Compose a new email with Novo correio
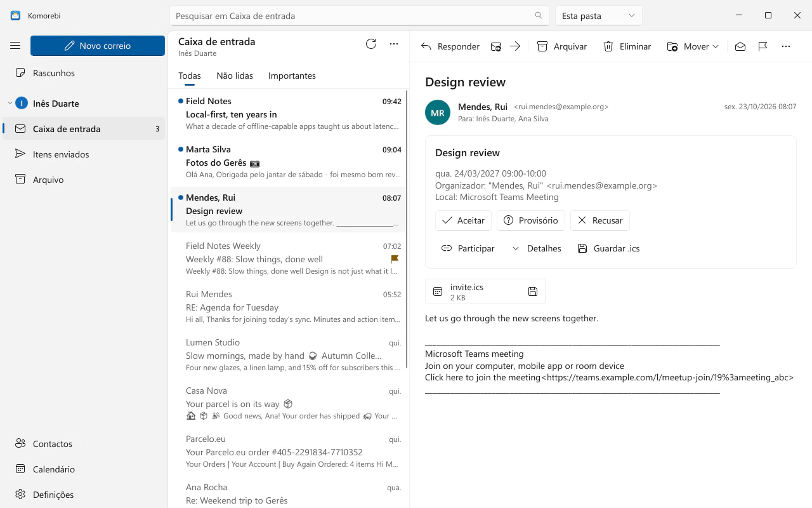812x508 pixels. (98, 46)
